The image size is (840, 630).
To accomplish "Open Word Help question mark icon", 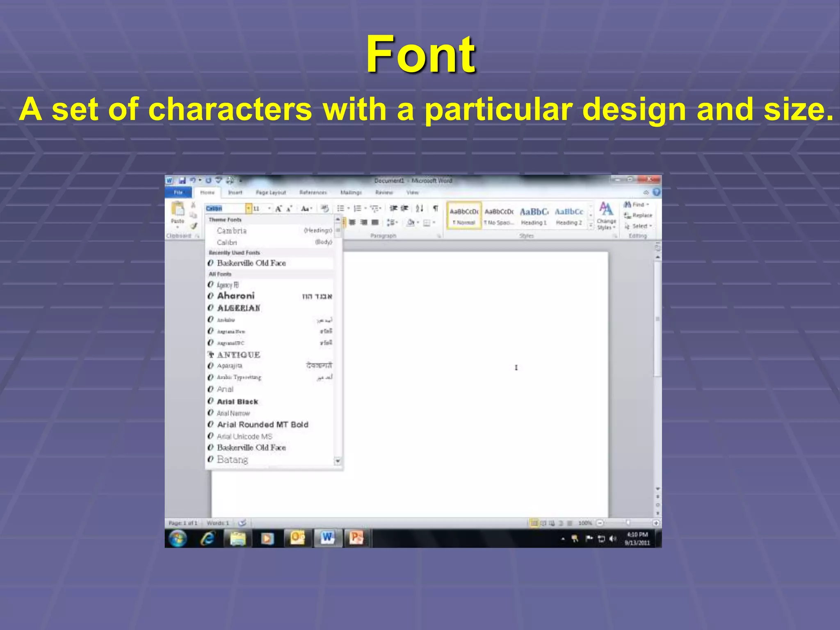I will (656, 192).
